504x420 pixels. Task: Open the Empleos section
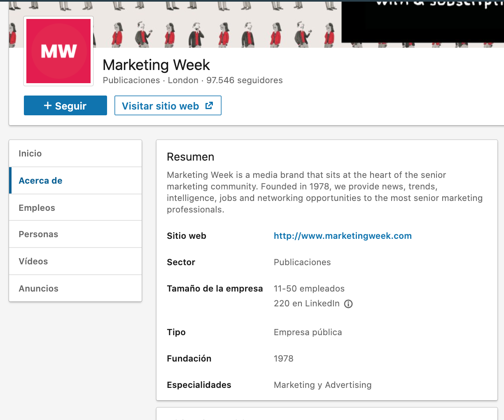(75, 208)
